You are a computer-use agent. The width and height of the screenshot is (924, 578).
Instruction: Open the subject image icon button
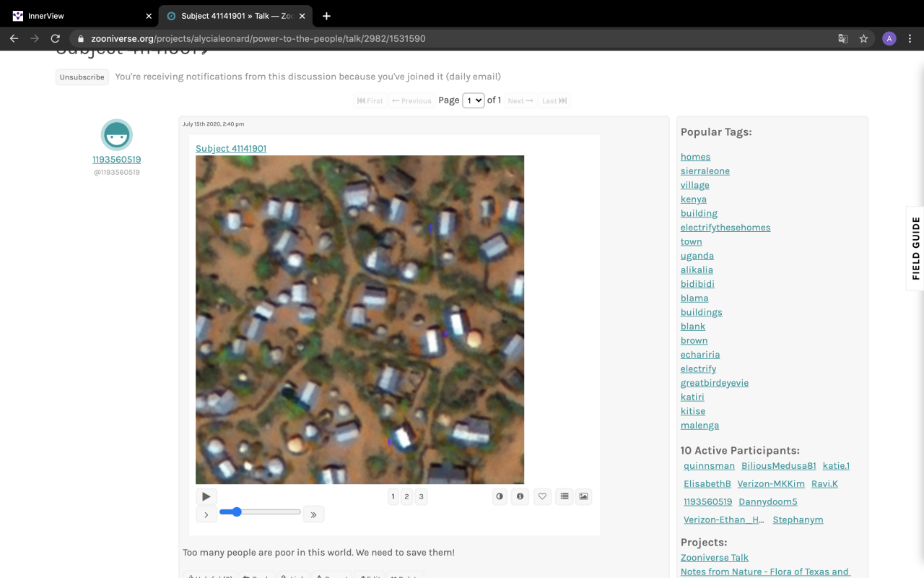(583, 496)
